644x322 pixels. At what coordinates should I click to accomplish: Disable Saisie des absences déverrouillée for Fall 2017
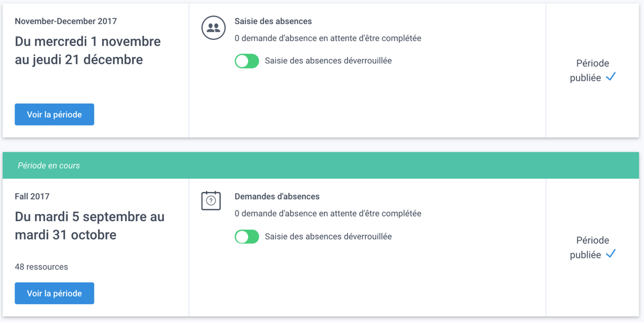pos(246,236)
